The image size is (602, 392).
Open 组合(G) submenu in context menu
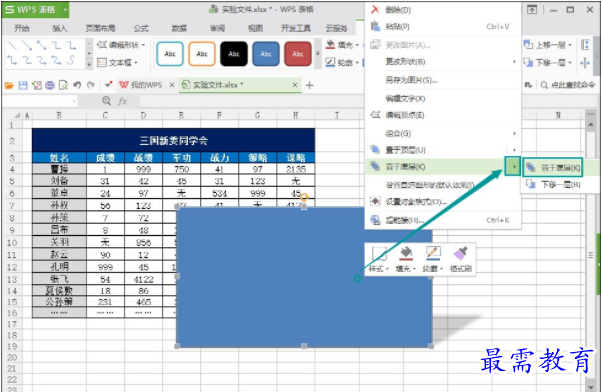(443, 133)
